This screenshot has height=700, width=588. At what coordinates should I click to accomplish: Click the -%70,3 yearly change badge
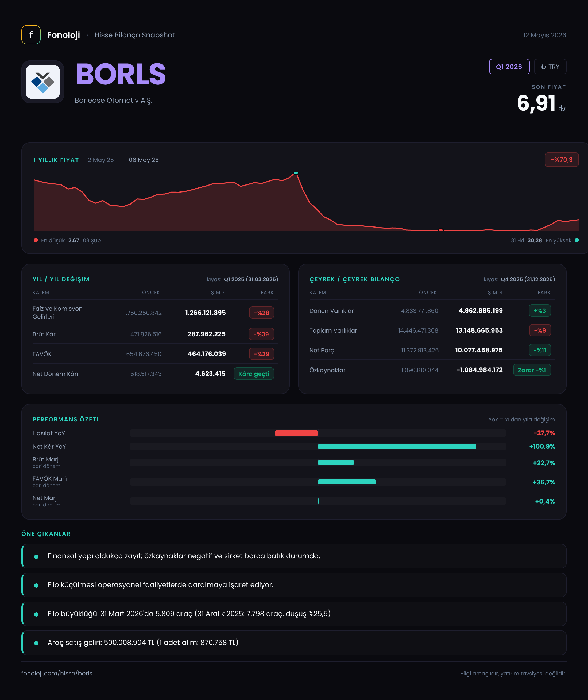point(561,160)
